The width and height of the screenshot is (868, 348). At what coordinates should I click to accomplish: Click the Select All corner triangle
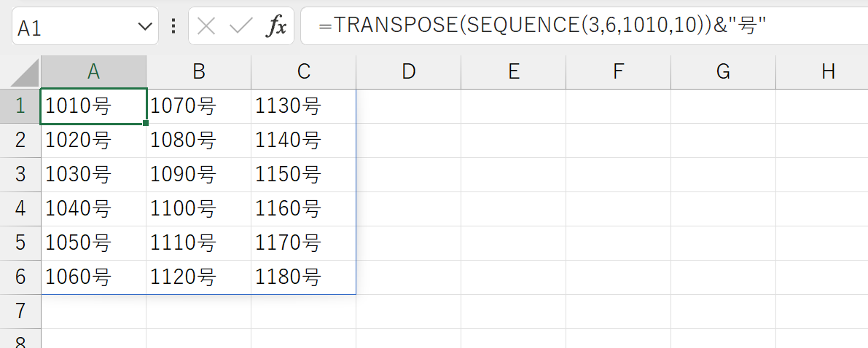pyautogui.click(x=20, y=73)
